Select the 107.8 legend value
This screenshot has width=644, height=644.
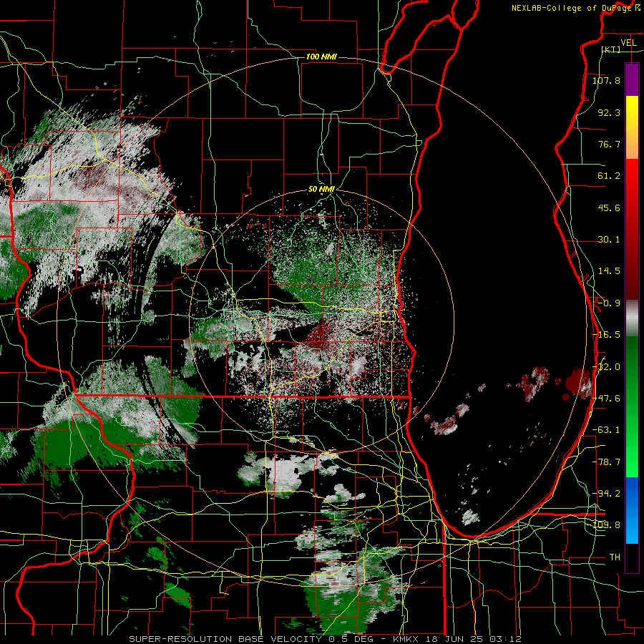click(x=606, y=80)
